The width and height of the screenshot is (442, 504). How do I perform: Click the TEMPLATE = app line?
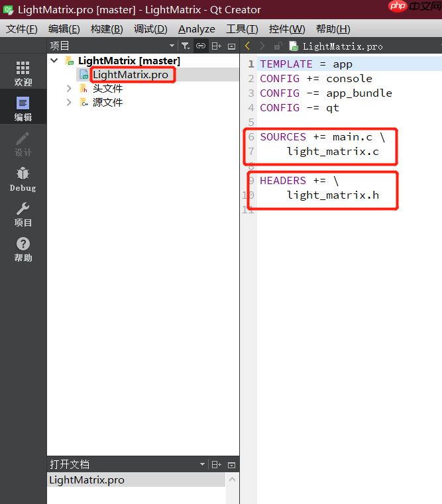pos(306,64)
